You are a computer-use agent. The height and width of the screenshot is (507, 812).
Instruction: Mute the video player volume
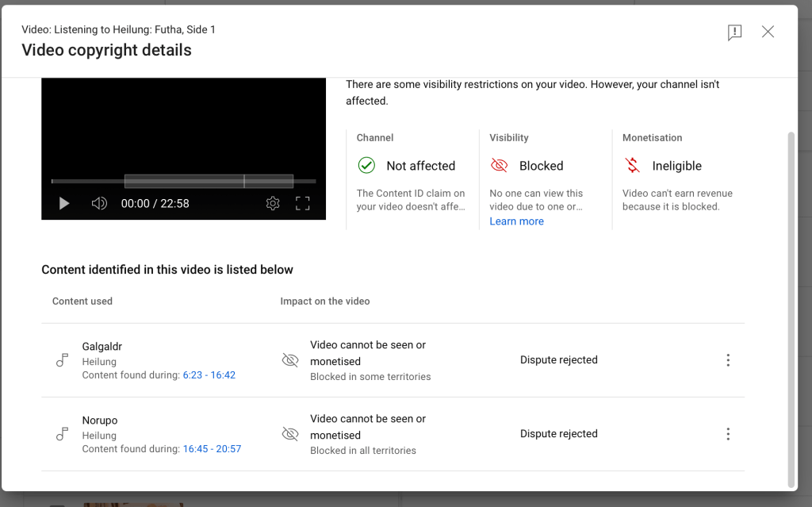pyautogui.click(x=99, y=204)
